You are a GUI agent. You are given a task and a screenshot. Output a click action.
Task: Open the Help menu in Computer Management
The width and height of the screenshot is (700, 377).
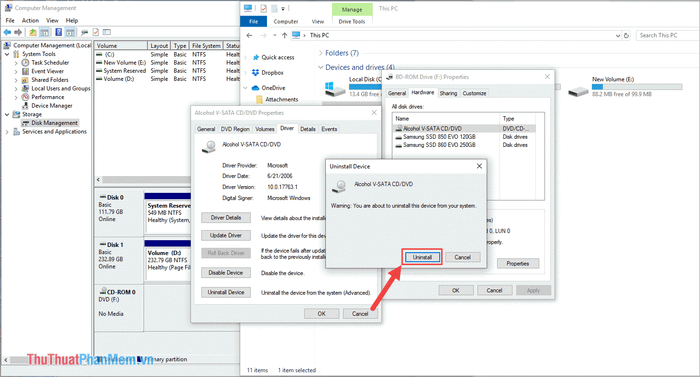(x=72, y=21)
